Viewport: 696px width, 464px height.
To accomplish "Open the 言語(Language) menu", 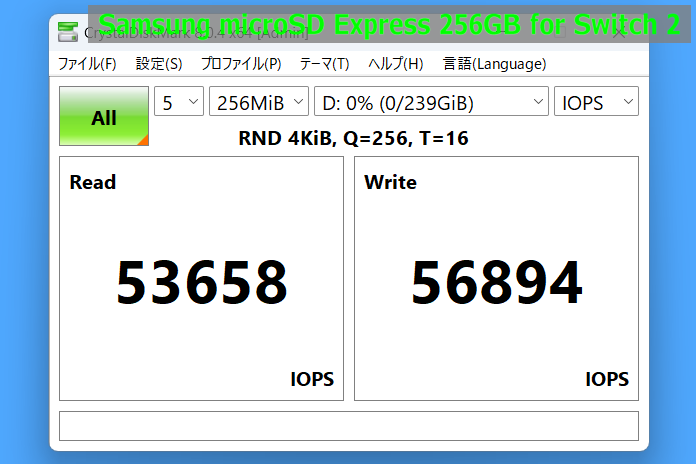I will click(494, 64).
